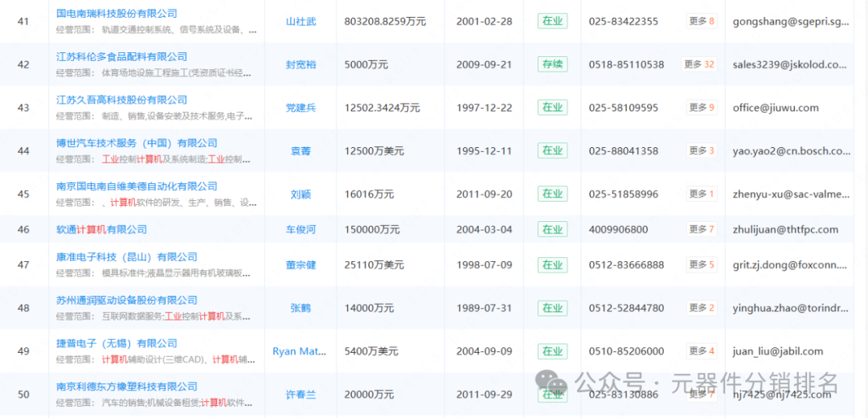View legal representative 许春兰
Image resolution: width=868 pixels, height=418 pixels.
301,395
